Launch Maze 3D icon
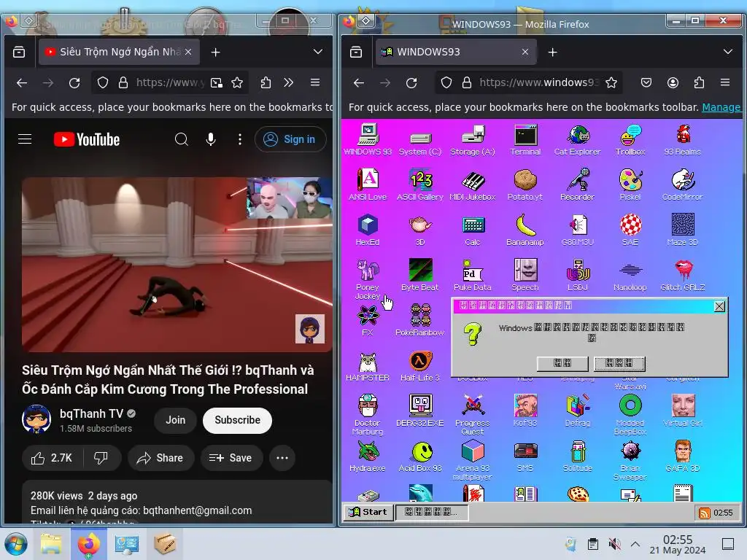This screenshot has width=747, height=560. click(683, 230)
